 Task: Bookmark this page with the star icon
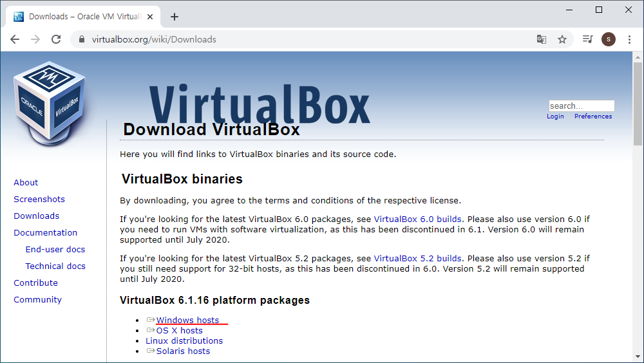tap(562, 39)
